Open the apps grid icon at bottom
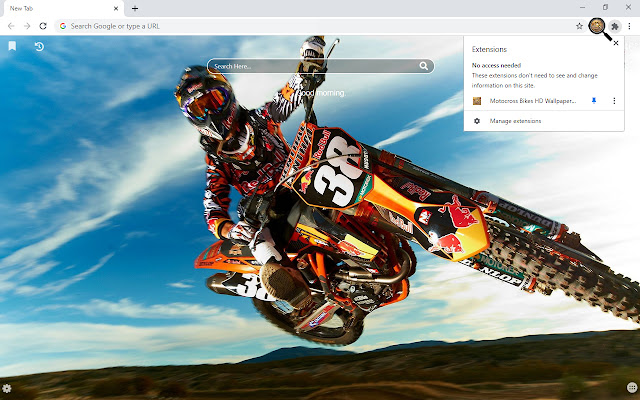Screen dimensions: 640x400 [x=632, y=387]
